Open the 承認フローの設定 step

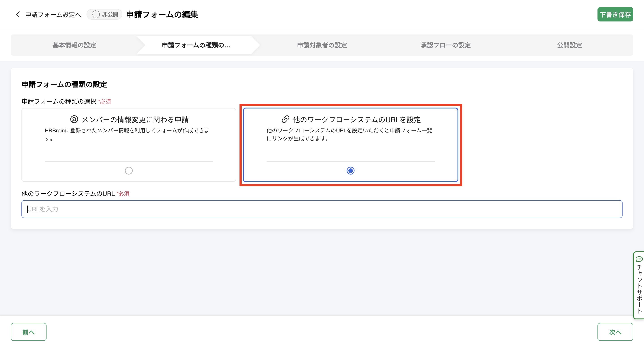click(x=445, y=45)
